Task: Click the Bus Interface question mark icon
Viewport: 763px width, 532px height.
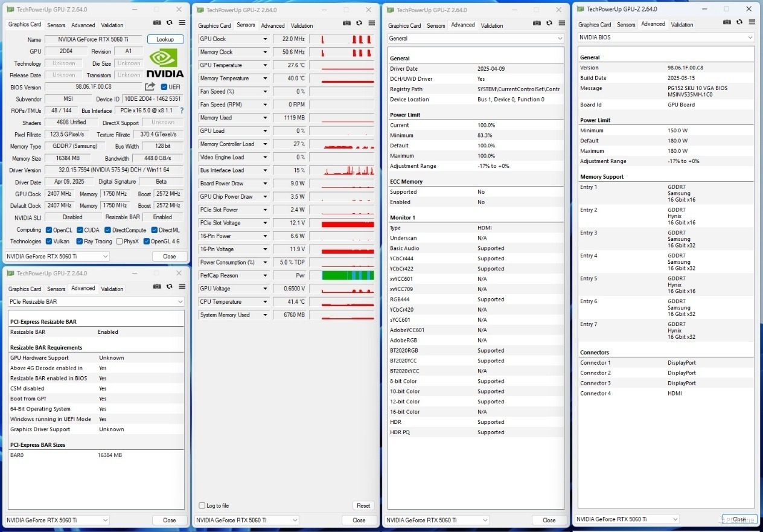Action: (x=182, y=111)
